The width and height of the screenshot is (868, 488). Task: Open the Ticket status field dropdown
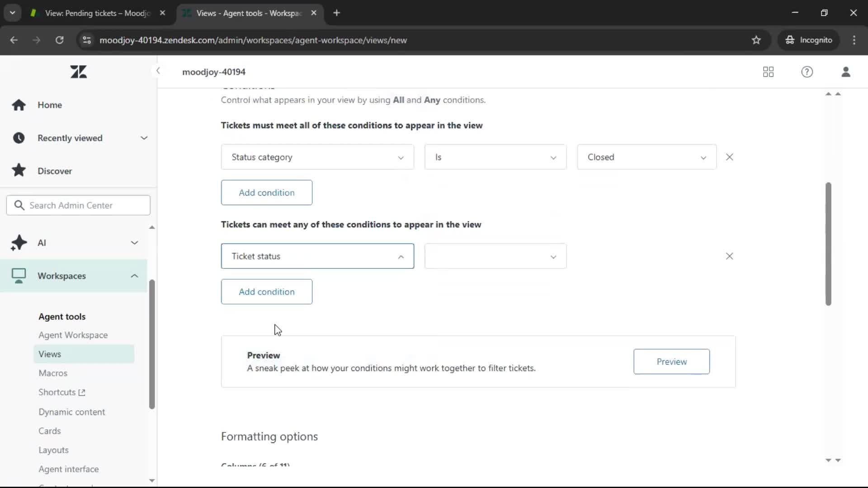pos(317,256)
